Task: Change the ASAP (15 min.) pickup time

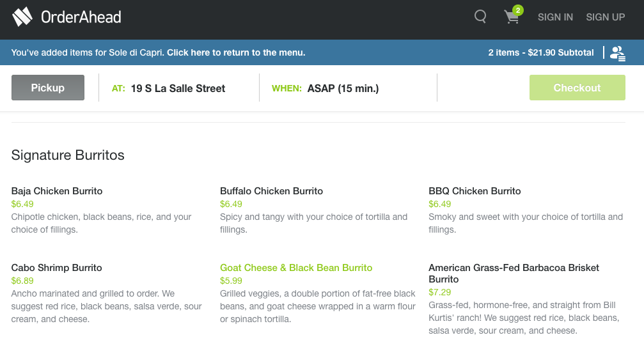Action: point(343,89)
